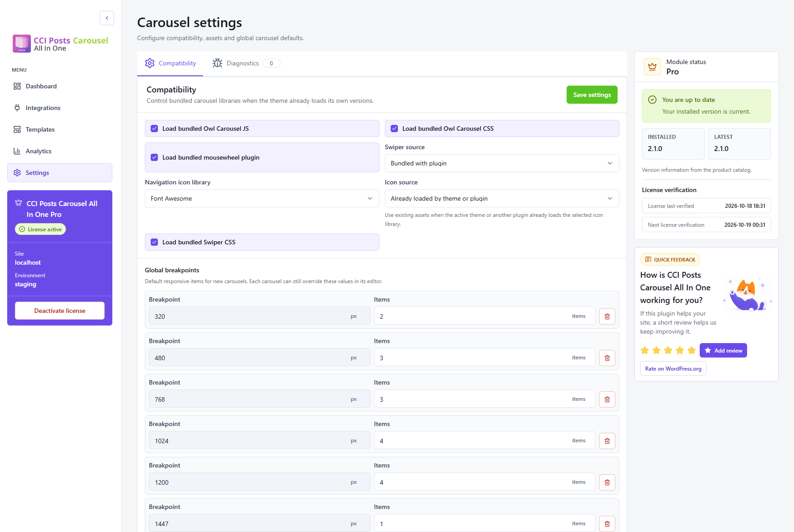Click the up-to-date checkmark icon

click(652, 100)
